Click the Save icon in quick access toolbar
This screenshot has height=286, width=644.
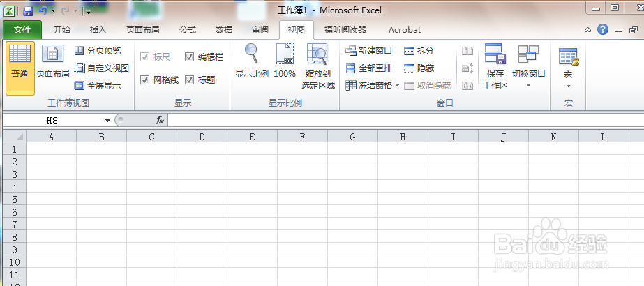[x=28, y=11]
